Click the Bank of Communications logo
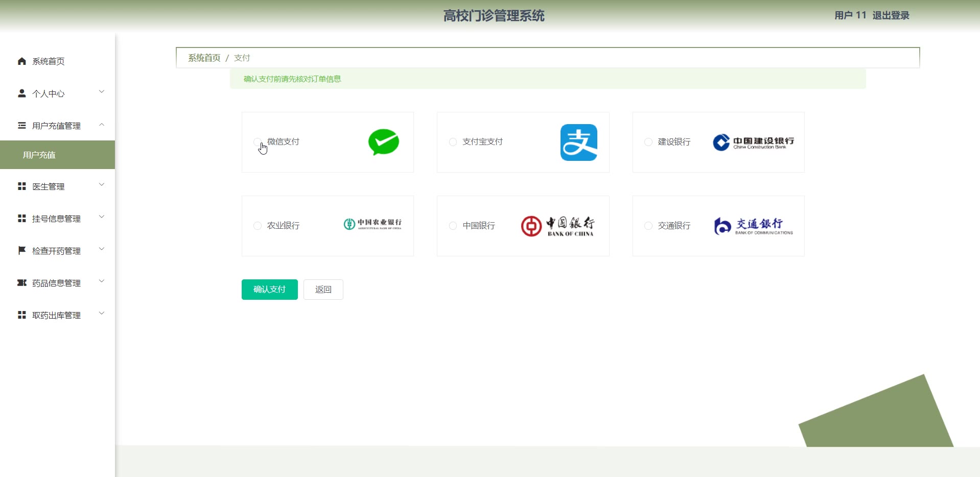The height and width of the screenshot is (477, 980). click(754, 226)
